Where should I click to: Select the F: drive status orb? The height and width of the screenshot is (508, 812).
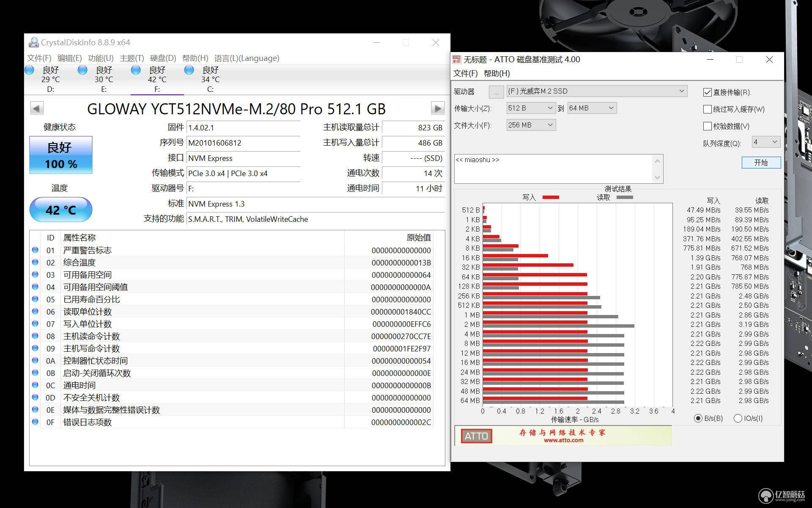(x=136, y=70)
